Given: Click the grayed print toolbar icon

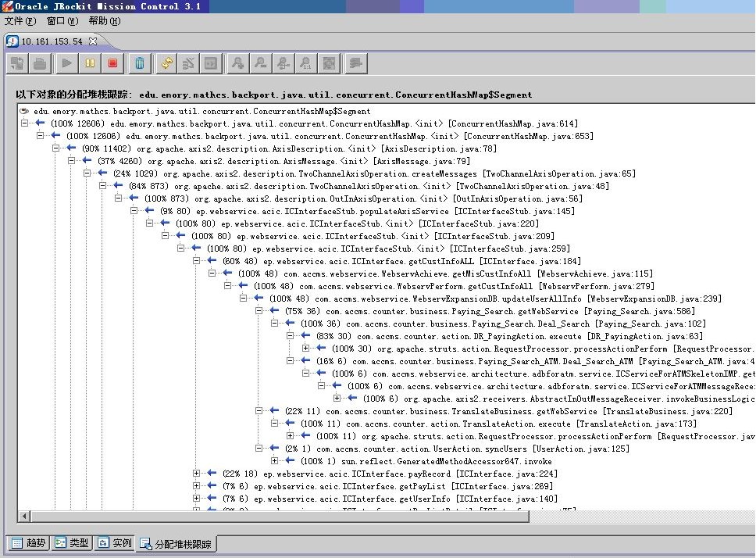Looking at the screenshot, I should (40, 63).
